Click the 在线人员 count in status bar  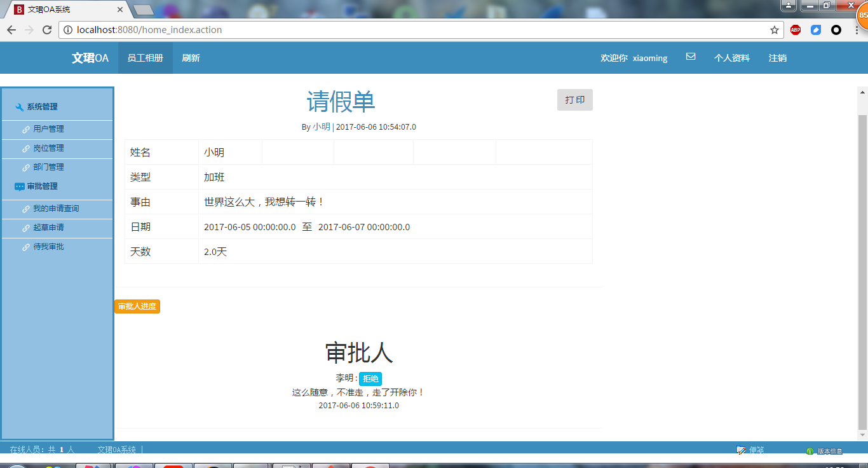tap(43, 450)
